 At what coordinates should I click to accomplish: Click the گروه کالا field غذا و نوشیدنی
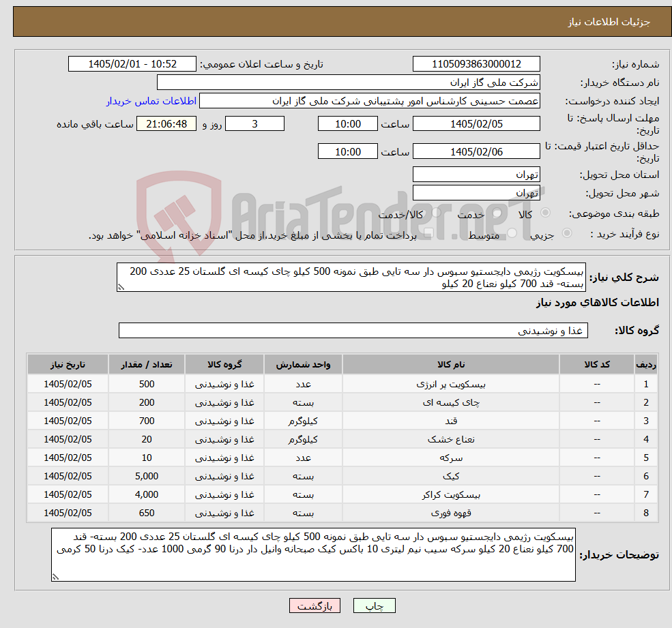[353, 330]
